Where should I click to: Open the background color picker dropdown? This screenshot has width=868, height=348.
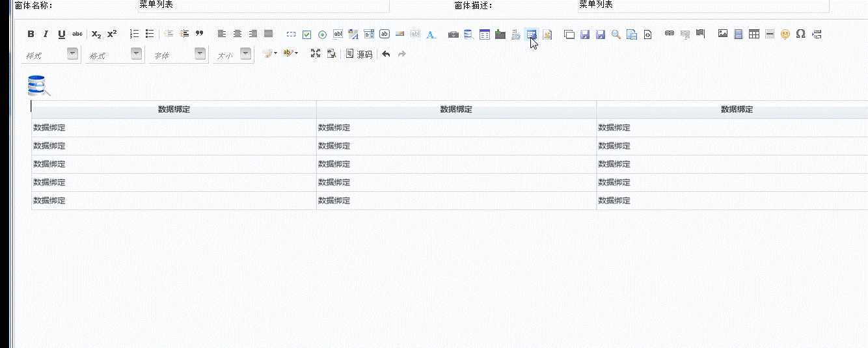[x=291, y=53]
